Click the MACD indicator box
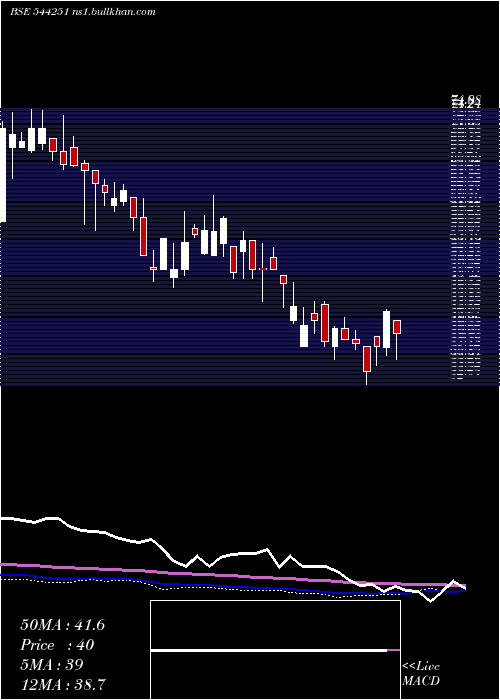The width and height of the screenshot is (500, 700). pyautogui.click(x=275, y=650)
